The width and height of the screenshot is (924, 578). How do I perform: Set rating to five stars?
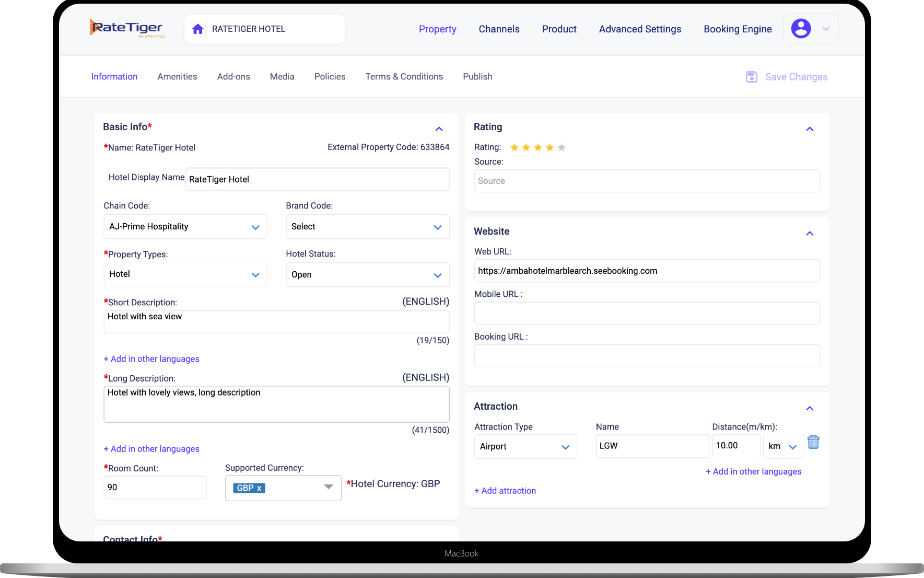[x=562, y=148]
